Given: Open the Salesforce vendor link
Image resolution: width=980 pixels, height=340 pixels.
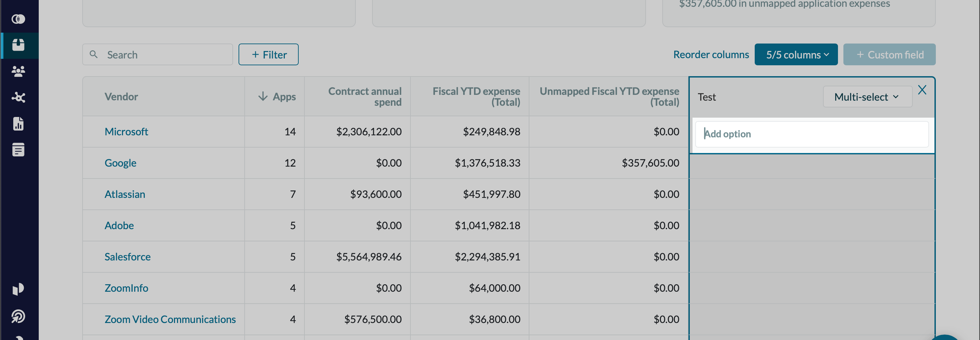Looking at the screenshot, I should [x=127, y=257].
